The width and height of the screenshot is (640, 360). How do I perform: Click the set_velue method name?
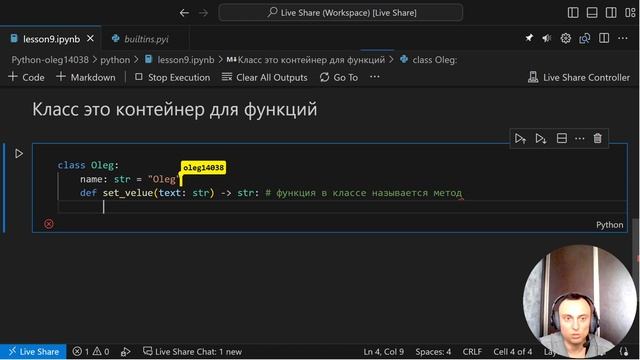pyautogui.click(x=128, y=193)
